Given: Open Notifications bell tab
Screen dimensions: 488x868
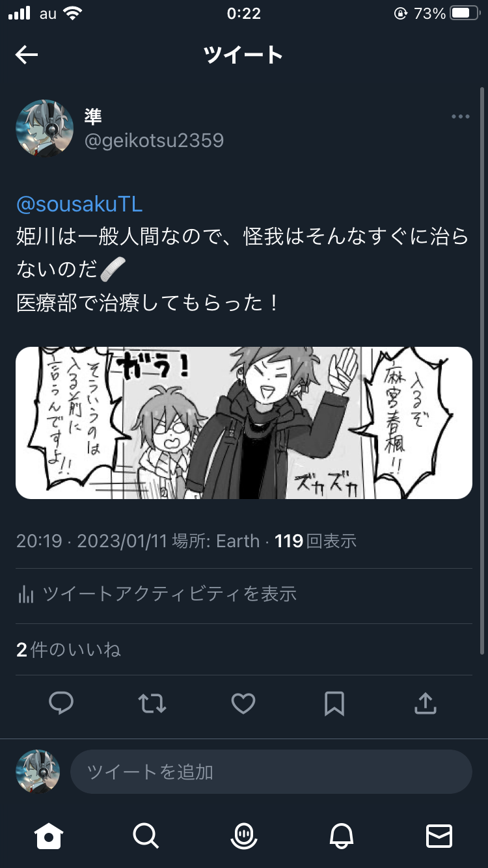Looking at the screenshot, I should pyautogui.click(x=342, y=835).
